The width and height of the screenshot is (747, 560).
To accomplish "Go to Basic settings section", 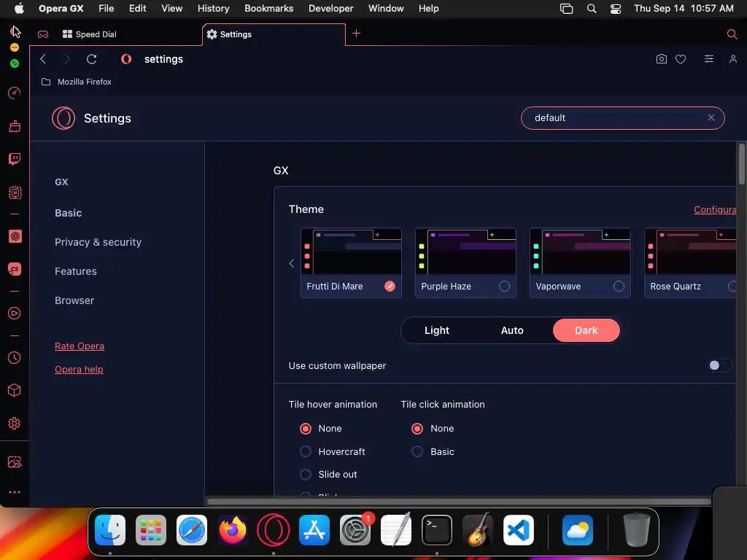I will (68, 213).
